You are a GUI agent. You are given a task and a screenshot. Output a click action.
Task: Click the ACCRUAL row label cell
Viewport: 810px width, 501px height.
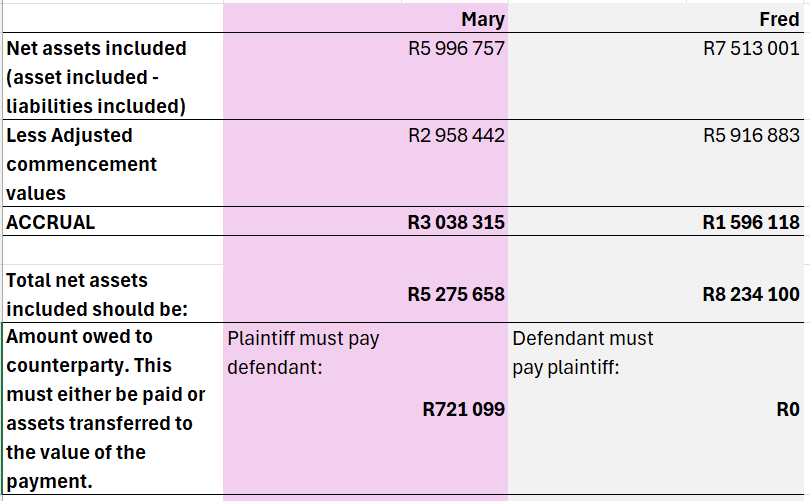[x=51, y=222]
